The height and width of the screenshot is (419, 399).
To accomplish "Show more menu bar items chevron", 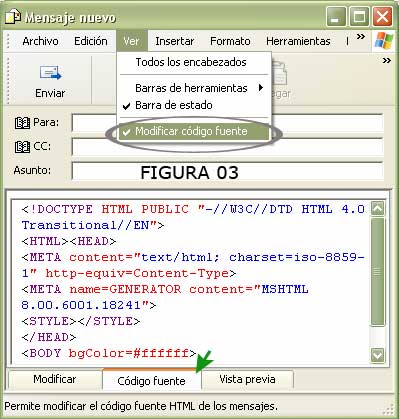I will pyautogui.click(x=361, y=37).
